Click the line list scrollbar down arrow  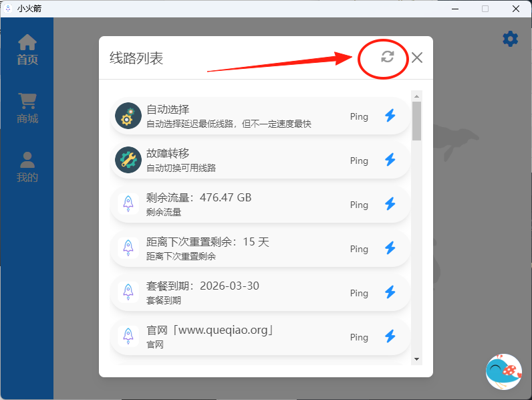pyautogui.click(x=417, y=359)
